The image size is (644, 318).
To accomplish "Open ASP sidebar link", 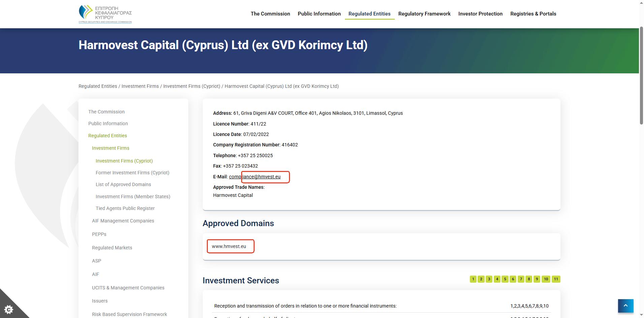I will [x=97, y=261].
